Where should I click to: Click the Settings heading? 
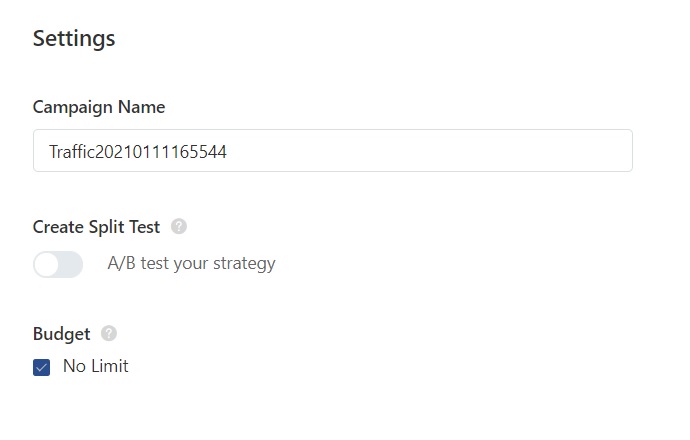74,39
